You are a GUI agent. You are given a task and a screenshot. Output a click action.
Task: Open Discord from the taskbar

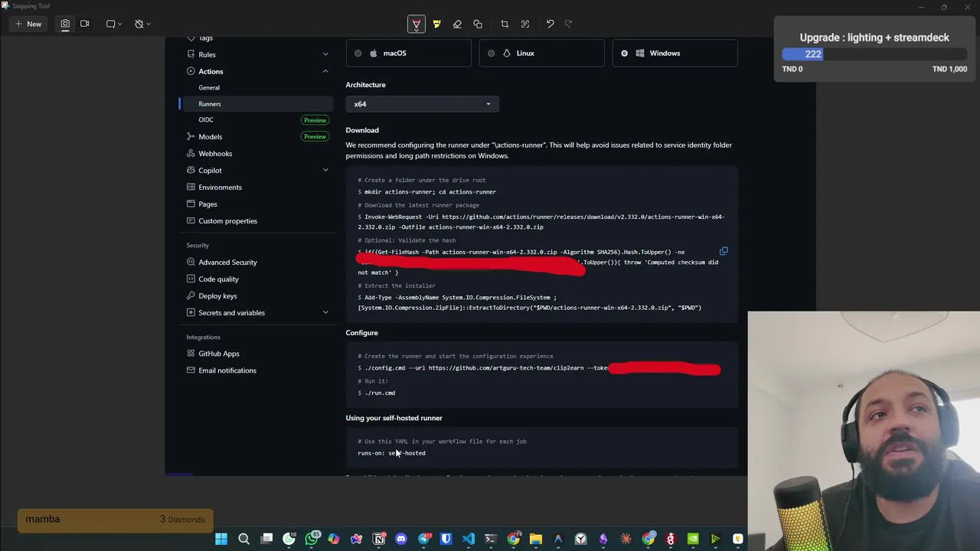click(x=401, y=540)
